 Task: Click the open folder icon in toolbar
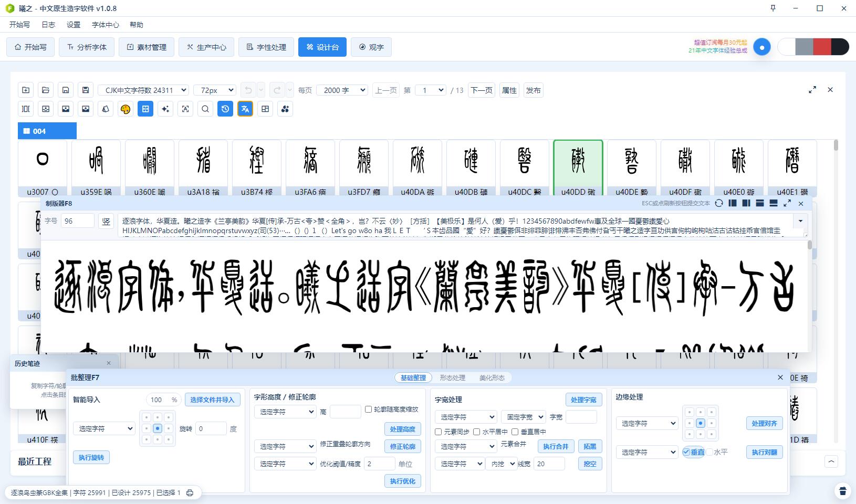[46, 90]
